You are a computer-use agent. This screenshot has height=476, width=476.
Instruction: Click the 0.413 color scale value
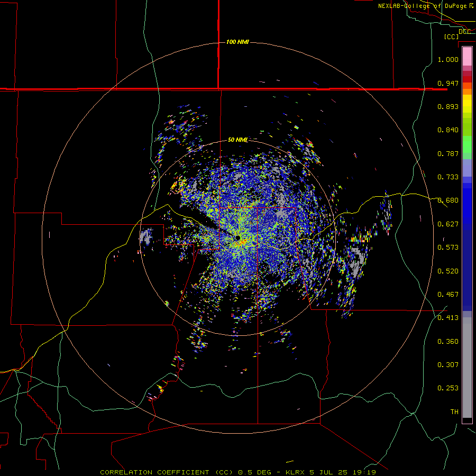[x=448, y=318]
